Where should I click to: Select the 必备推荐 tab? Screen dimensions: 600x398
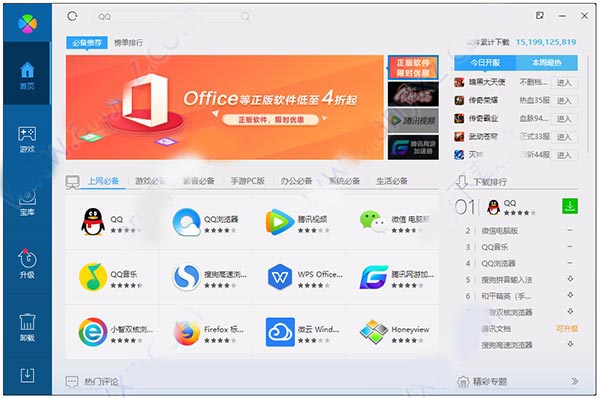pyautogui.click(x=87, y=42)
